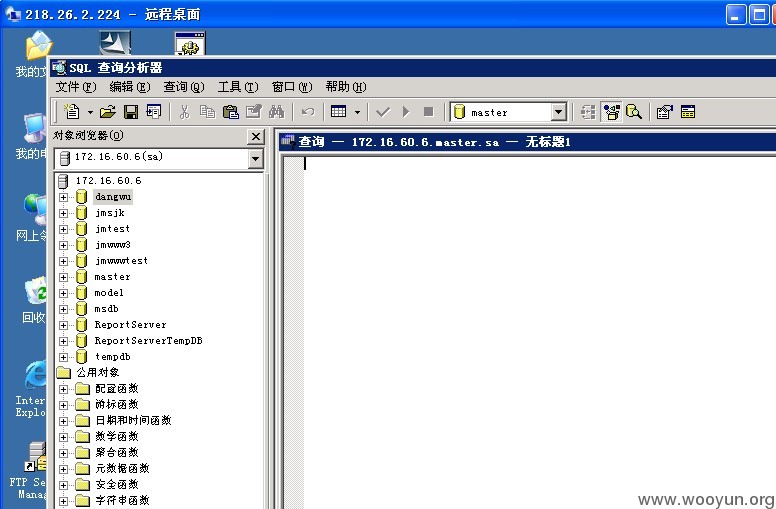776x509 pixels.
Task: Select the msdb database in tree
Action: pyautogui.click(x=106, y=309)
